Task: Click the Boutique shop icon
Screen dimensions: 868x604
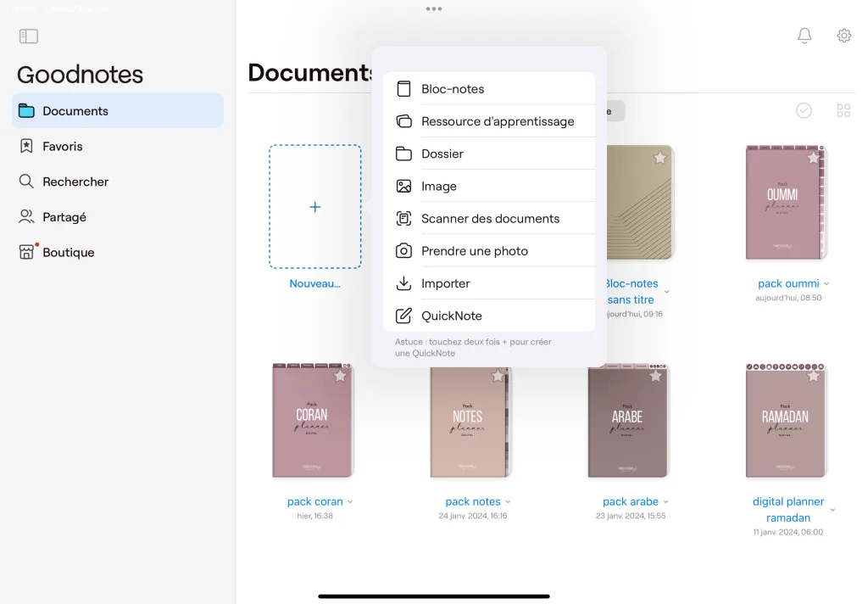Action: [26, 252]
